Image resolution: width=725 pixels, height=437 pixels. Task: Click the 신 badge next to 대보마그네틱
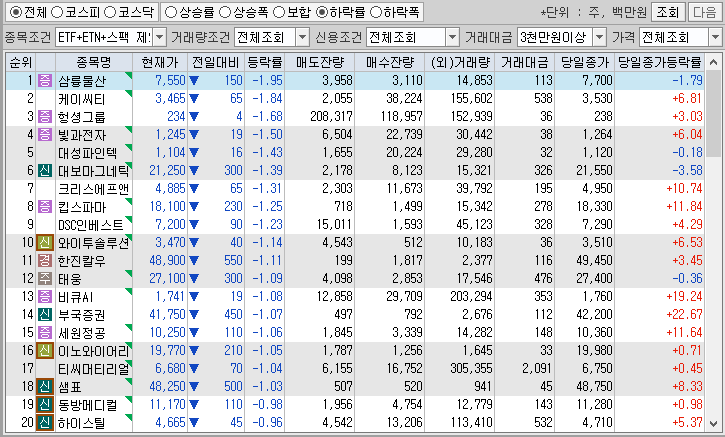pyautogui.click(x=45, y=171)
